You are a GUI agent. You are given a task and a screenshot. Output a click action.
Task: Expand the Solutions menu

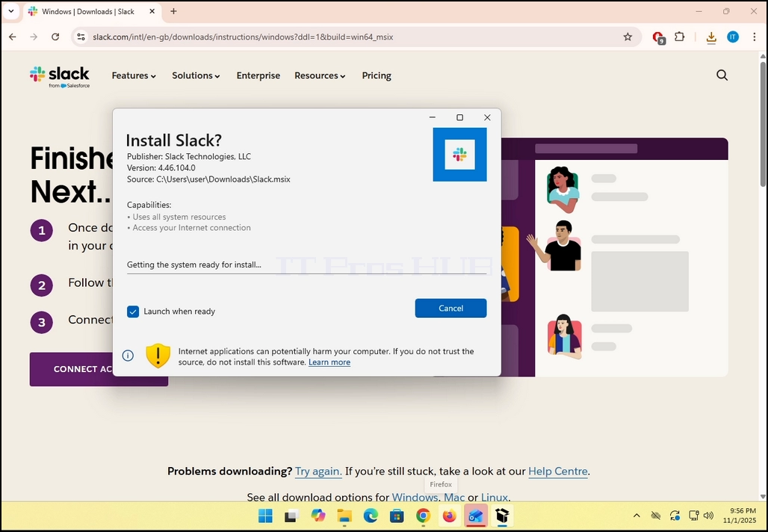click(x=196, y=75)
